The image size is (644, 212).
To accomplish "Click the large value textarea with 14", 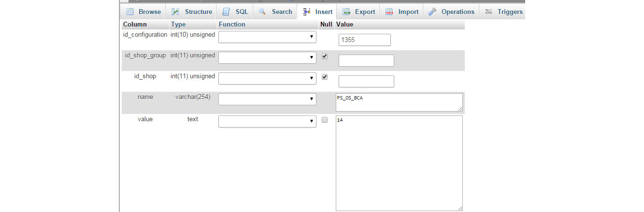I will (x=399, y=163).
